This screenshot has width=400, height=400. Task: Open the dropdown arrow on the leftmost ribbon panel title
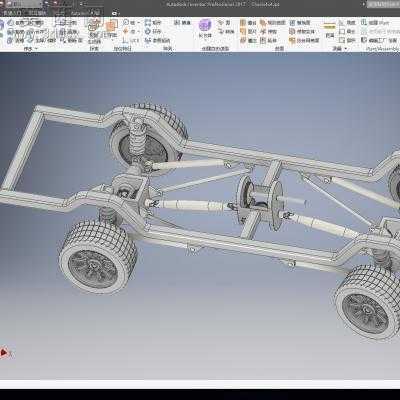tap(36, 49)
